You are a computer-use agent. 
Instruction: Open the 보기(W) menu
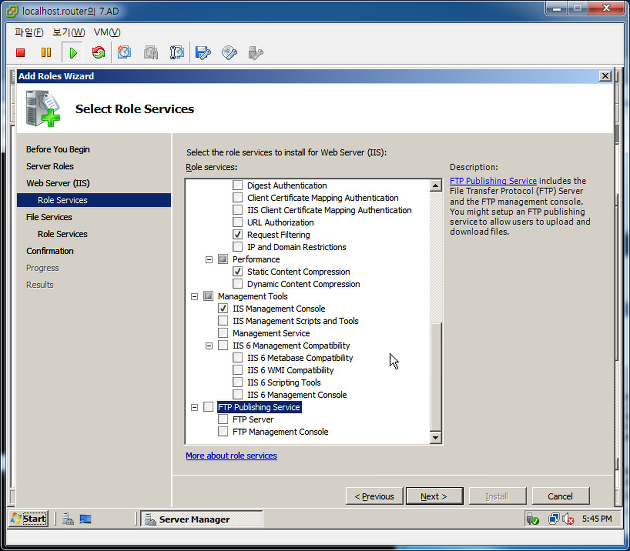click(69, 32)
